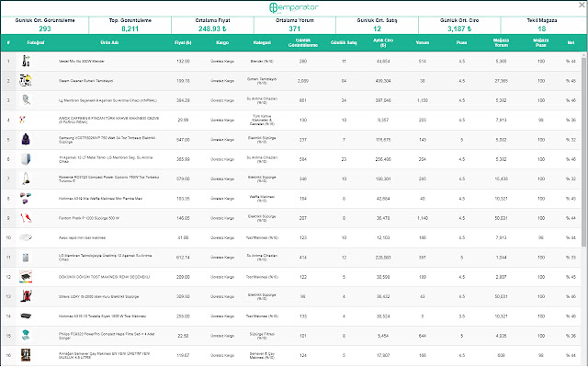Open Steam Cleaner Buharlı Temizleyici product link
This screenshot has width=588, height=368.
pos(85,81)
